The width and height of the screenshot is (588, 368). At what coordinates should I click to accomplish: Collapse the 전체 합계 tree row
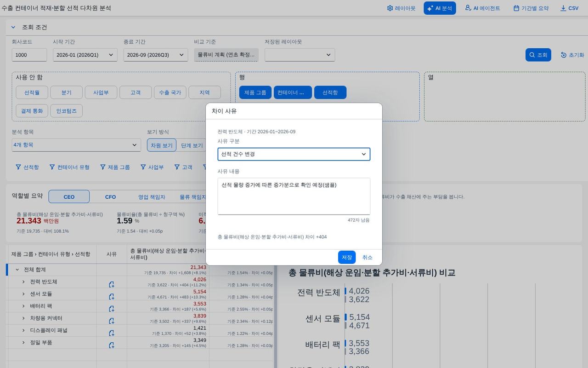tap(17, 270)
